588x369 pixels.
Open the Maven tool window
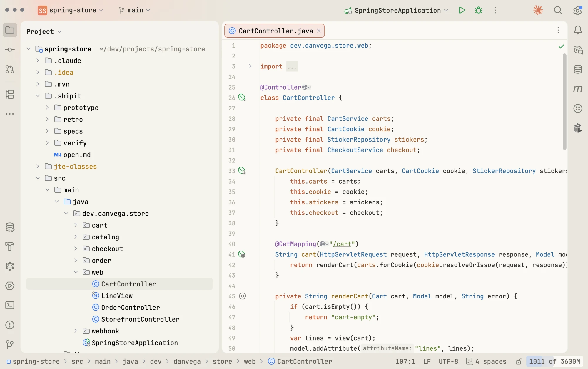click(578, 89)
